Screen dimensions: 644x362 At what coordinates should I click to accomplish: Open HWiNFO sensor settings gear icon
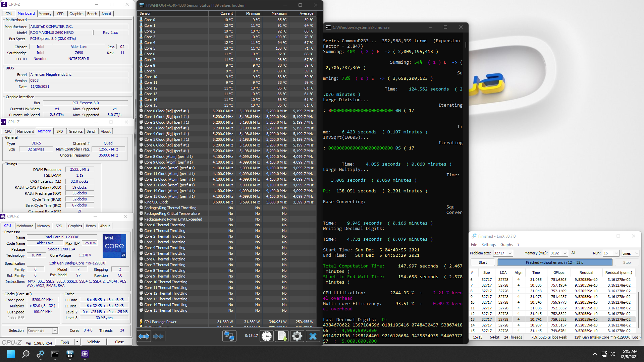(x=297, y=336)
